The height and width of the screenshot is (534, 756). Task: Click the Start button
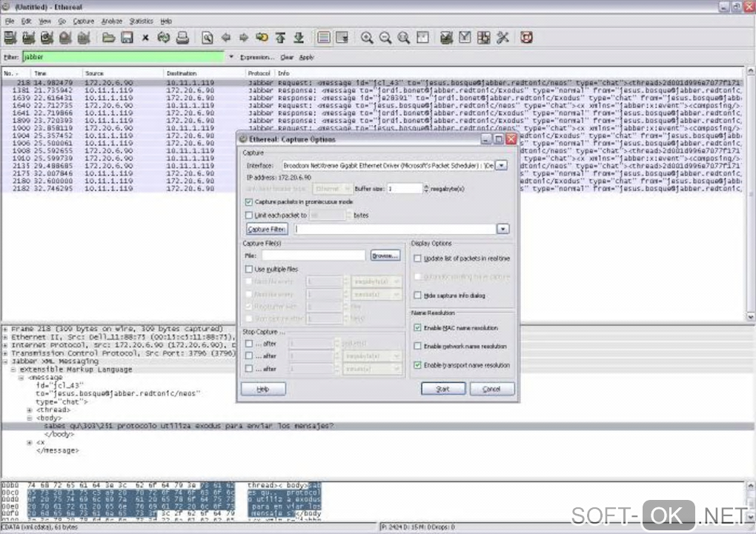pos(443,388)
